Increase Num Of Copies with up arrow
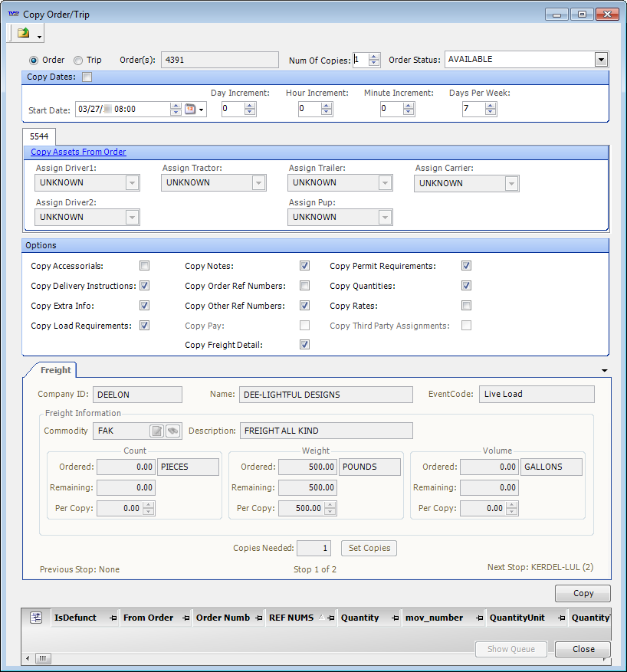Image resolution: width=627 pixels, height=672 pixels. point(374,56)
